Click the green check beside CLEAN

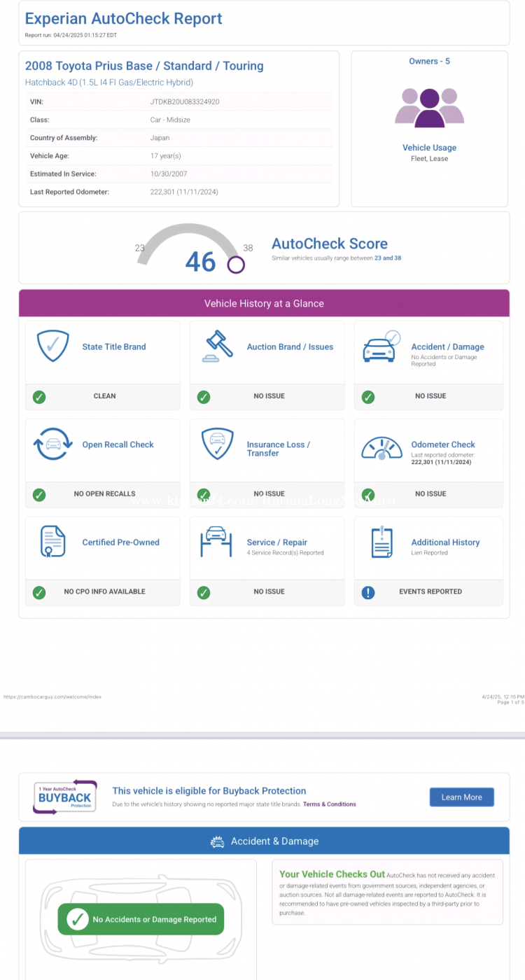(x=39, y=397)
